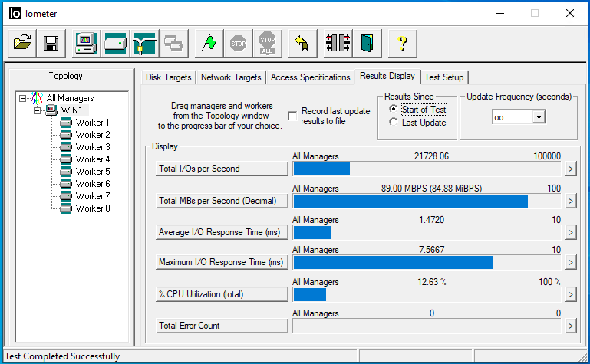590x364 pixels.
Task: Start tests green flag icon
Action: point(209,43)
